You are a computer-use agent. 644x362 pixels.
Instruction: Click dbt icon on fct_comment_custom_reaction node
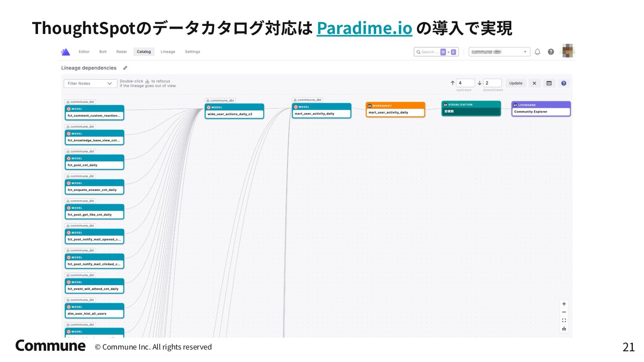(69, 109)
